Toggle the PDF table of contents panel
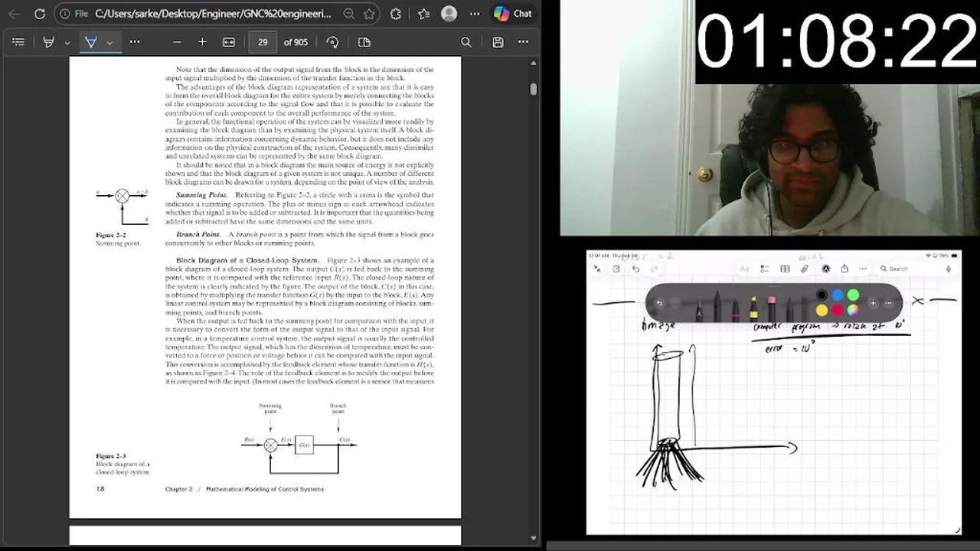Viewport: 980px width, 551px height. pyautogui.click(x=18, y=42)
